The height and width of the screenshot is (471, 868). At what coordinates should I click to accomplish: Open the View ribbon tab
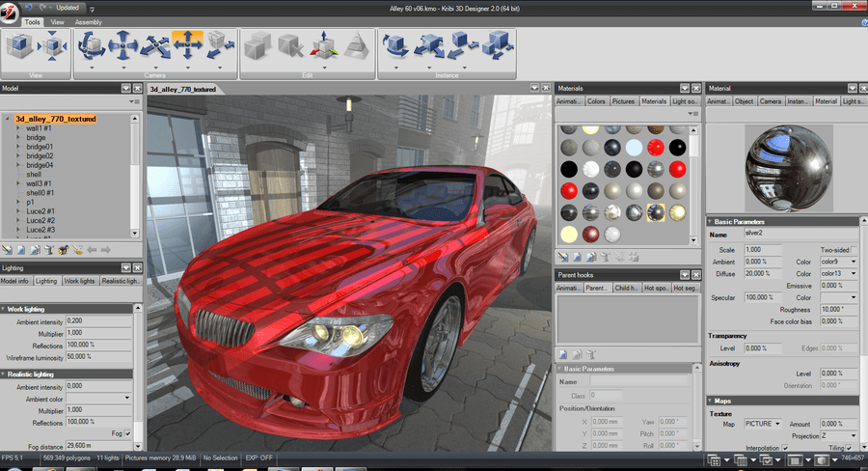(58, 22)
